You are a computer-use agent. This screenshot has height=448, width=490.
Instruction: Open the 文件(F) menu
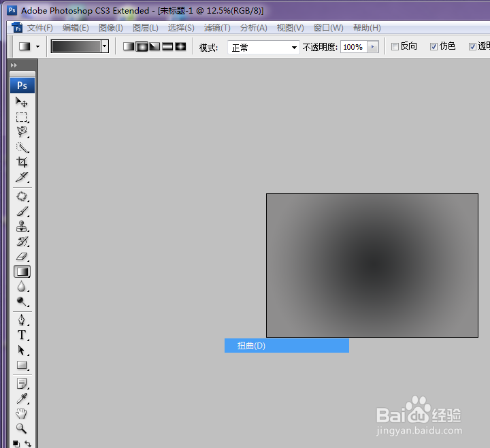click(x=40, y=28)
